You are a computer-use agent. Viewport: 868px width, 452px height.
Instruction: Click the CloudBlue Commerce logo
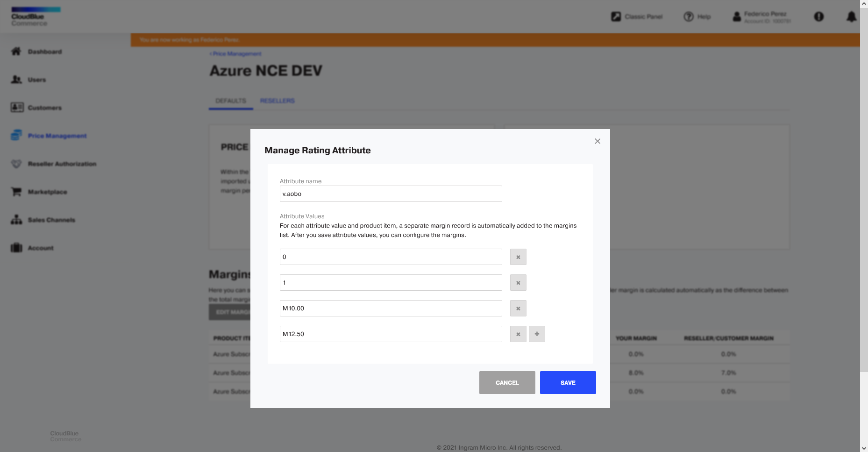coord(36,16)
